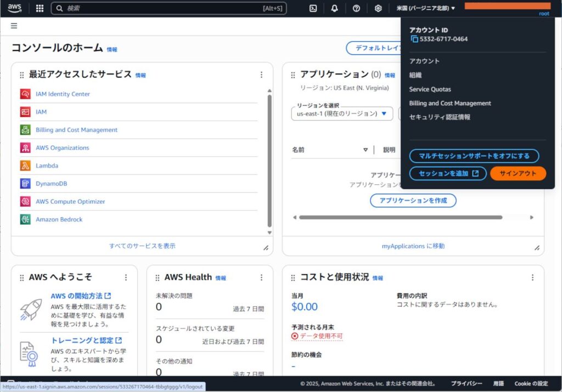The height and width of the screenshot is (392, 562).
Task: Open Cookie の設定 in the footer
Action: coord(531,383)
